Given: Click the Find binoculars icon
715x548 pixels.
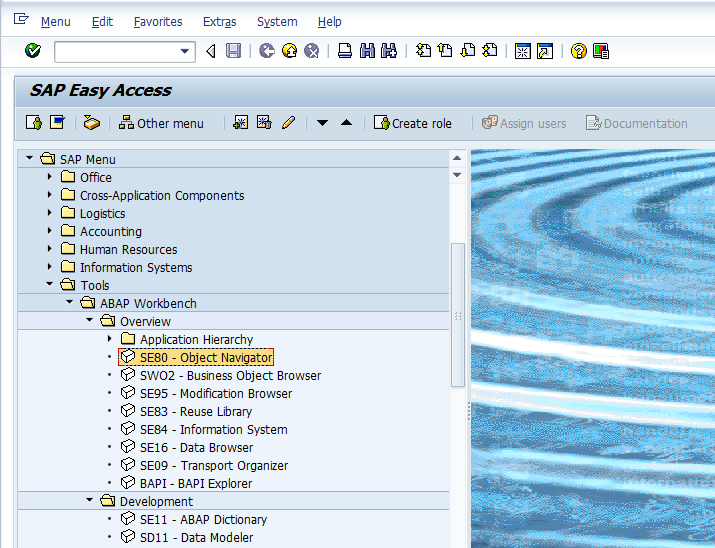Looking at the screenshot, I should pos(366,51).
